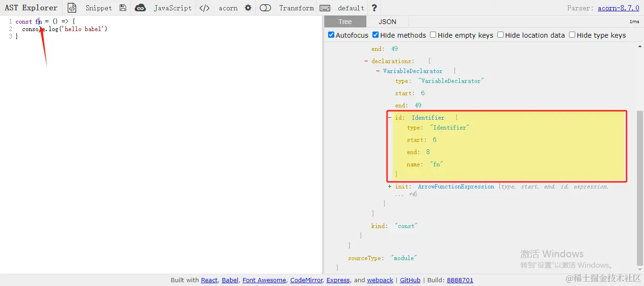Open the CodeMirror footer link

click(x=306, y=280)
